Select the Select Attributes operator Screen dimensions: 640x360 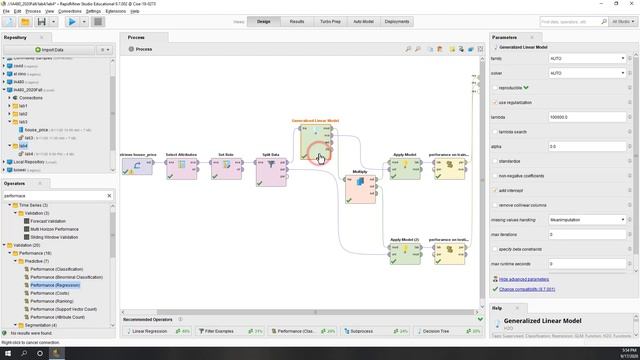click(x=182, y=169)
